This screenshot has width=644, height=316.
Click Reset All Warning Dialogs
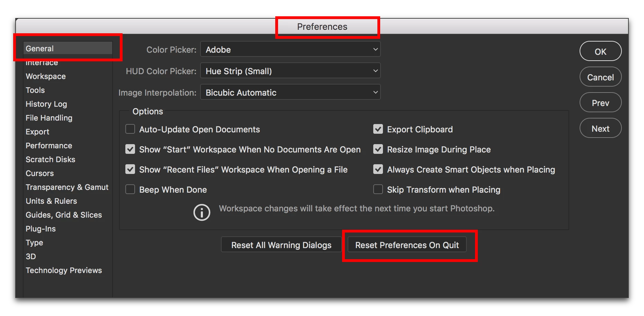[281, 245]
